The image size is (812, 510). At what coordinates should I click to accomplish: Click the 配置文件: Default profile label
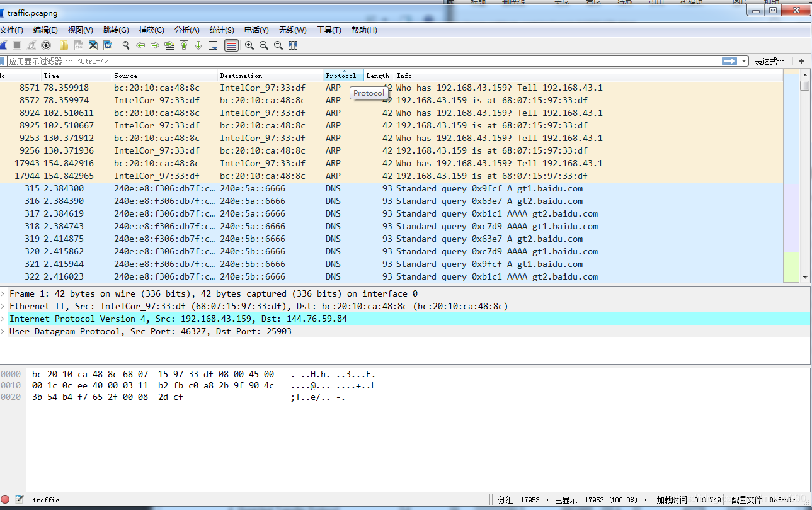click(764, 500)
